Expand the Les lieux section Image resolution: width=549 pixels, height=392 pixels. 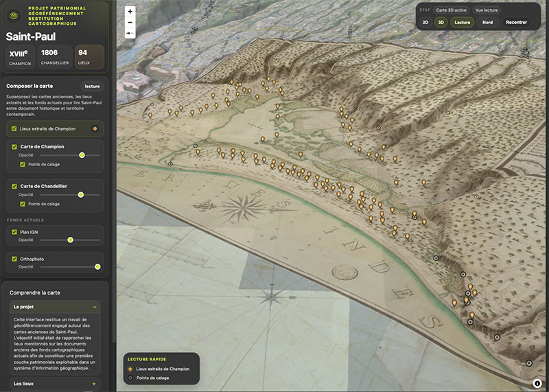pos(55,384)
